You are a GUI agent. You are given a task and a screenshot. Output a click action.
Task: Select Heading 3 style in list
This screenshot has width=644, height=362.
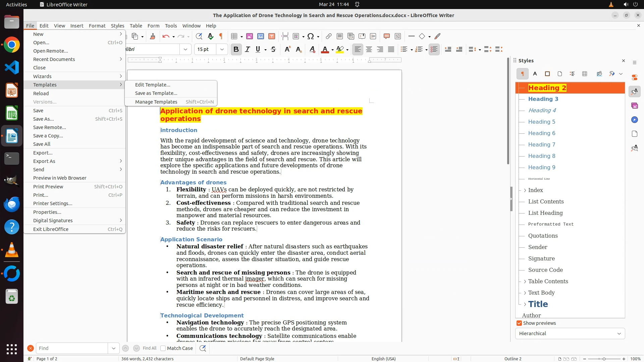click(x=543, y=99)
